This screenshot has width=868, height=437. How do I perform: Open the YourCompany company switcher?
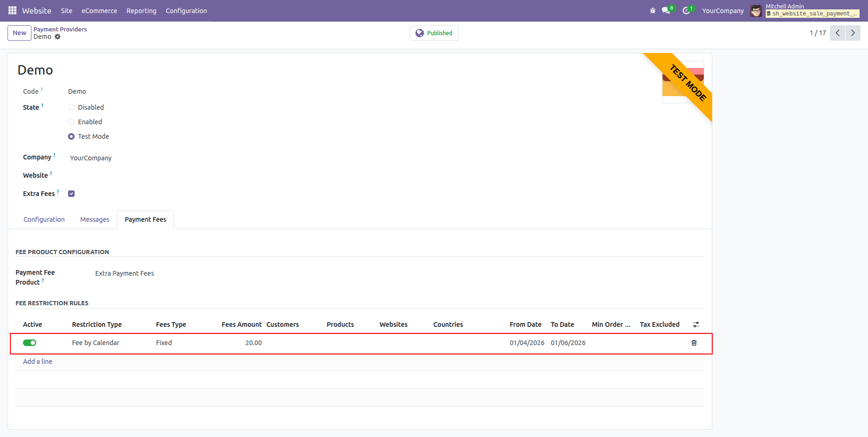click(x=723, y=11)
